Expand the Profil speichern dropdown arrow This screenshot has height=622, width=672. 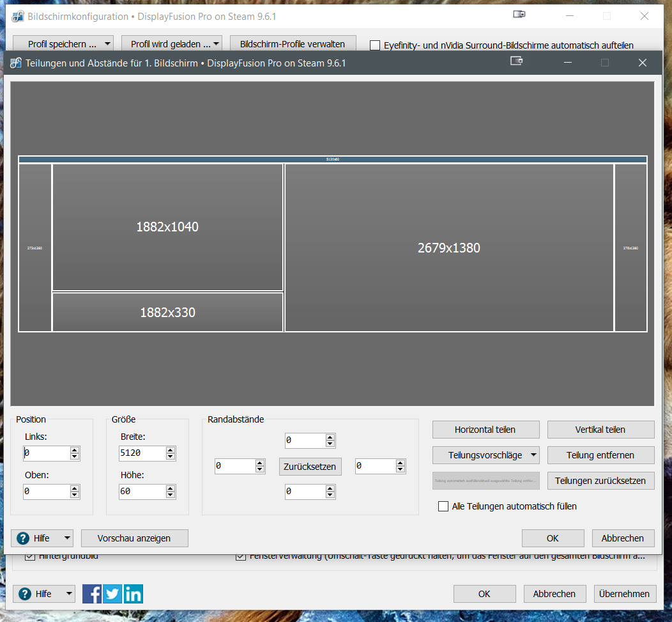(x=107, y=43)
